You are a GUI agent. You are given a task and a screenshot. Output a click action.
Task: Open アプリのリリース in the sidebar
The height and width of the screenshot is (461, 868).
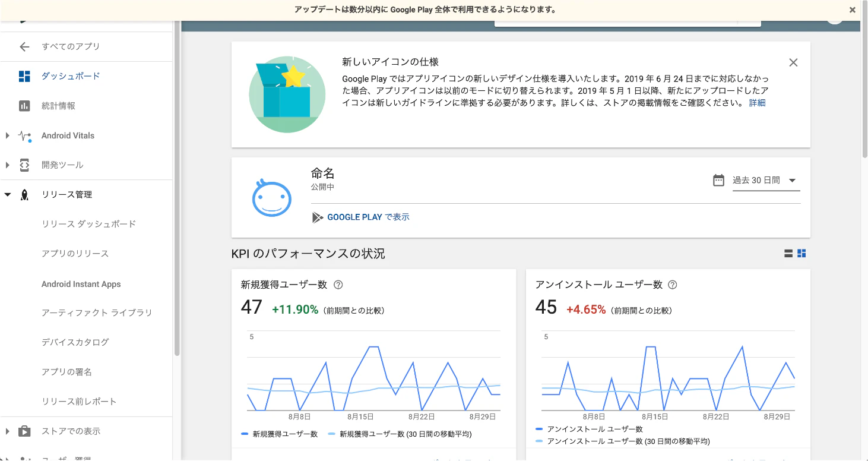75,254
